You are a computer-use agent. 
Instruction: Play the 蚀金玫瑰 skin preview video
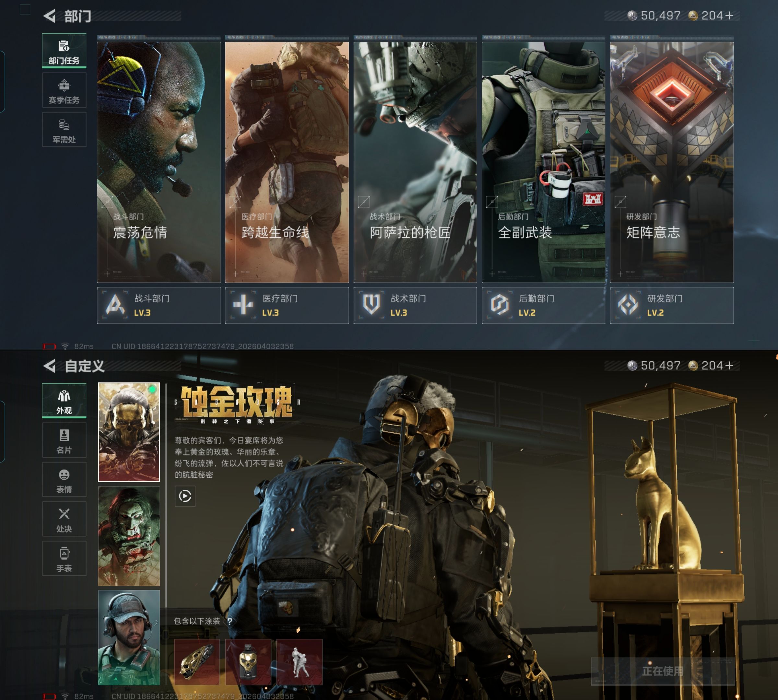(x=185, y=496)
